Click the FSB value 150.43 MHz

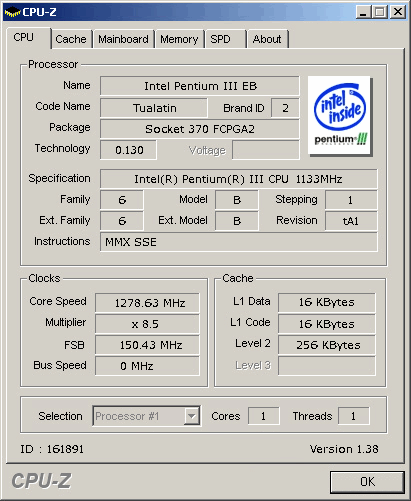(x=147, y=345)
